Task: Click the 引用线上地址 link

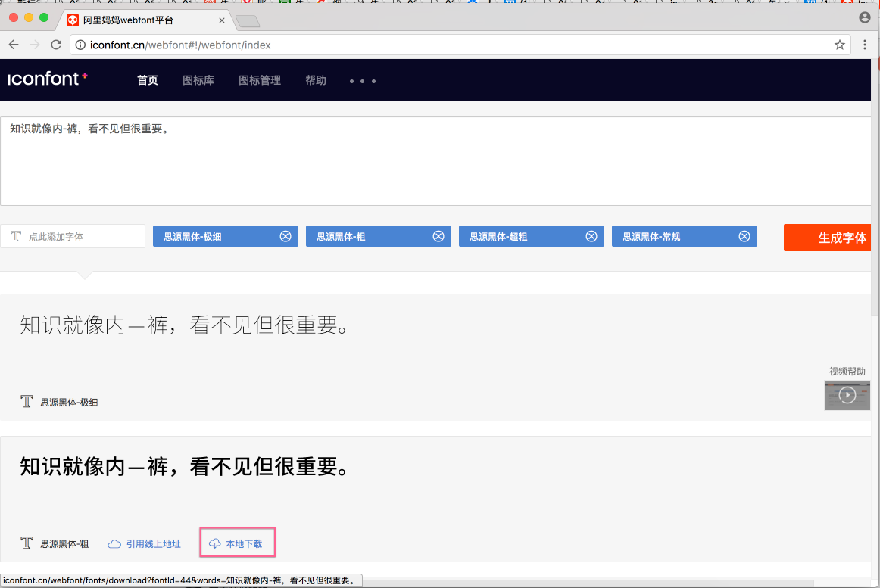Action: (145, 543)
